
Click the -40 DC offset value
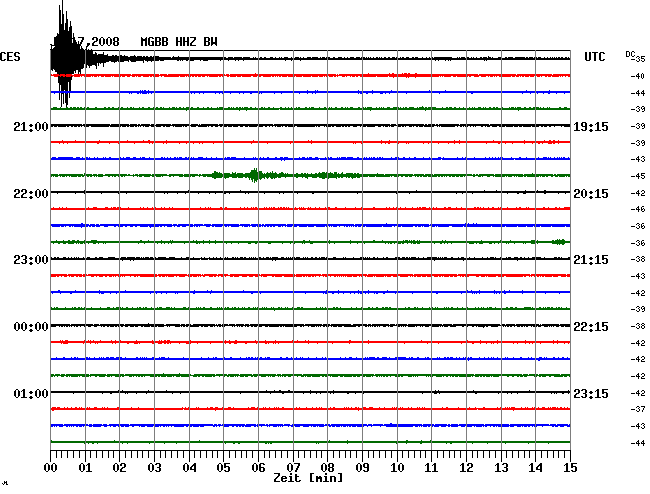(638, 76)
